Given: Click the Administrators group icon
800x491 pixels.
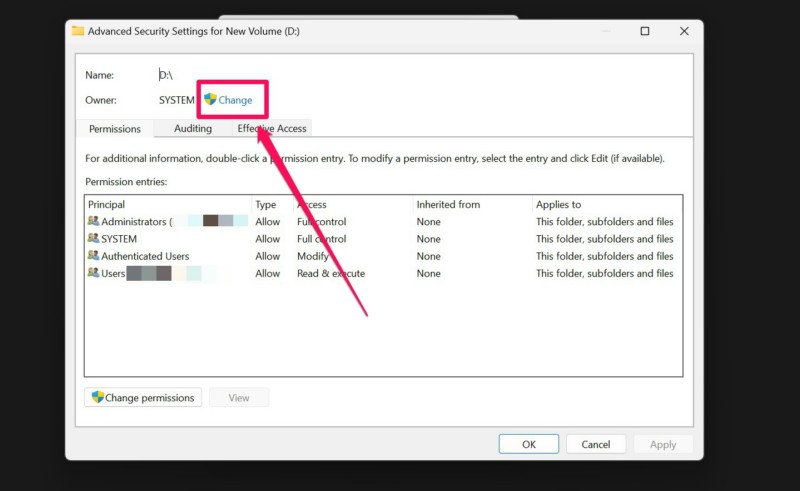Looking at the screenshot, I should click(93, 222).
